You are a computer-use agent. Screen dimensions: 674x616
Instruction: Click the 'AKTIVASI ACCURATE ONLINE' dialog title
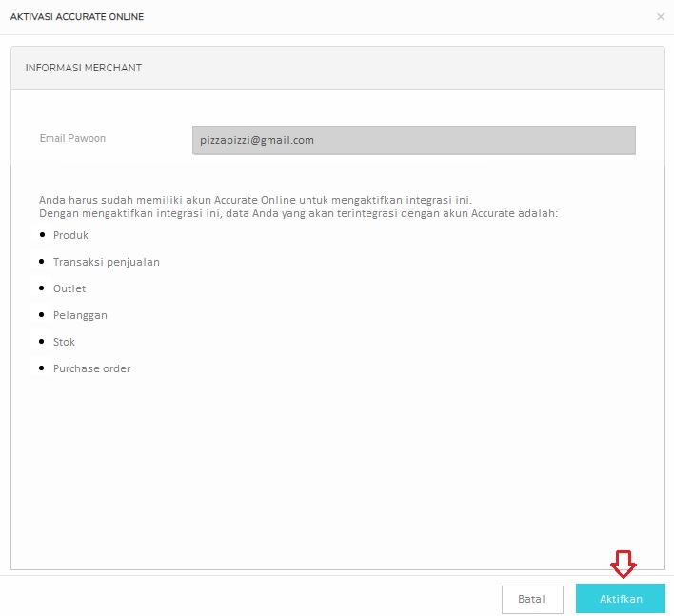(77, 17)
